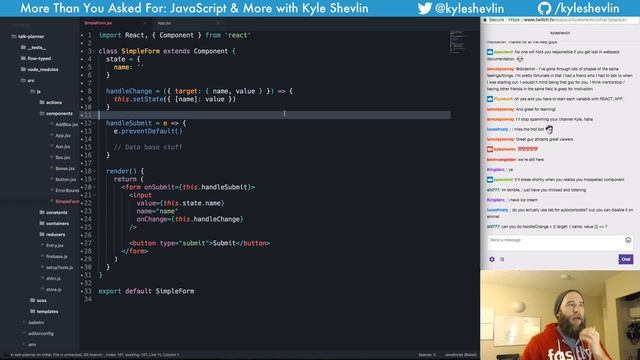640x360 pixels.
Task: Click the code minimap preview
Action: [458, 42]
